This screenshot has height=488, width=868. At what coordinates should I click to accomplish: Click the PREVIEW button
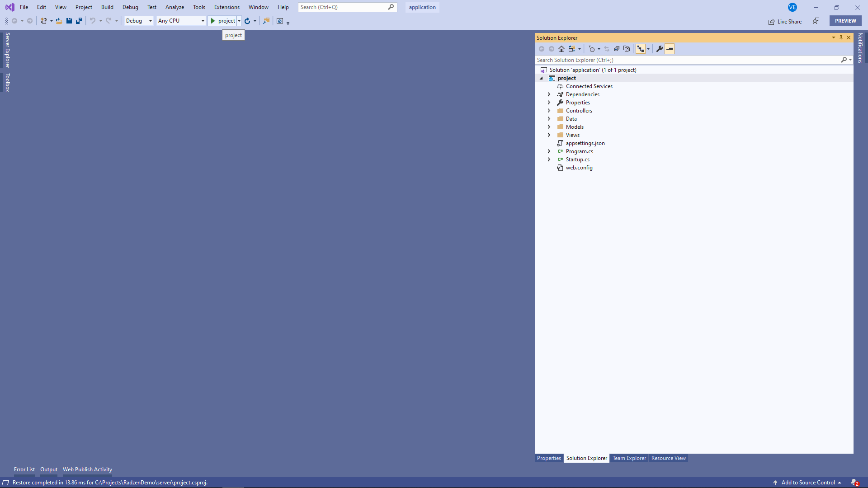pos(845,21)
